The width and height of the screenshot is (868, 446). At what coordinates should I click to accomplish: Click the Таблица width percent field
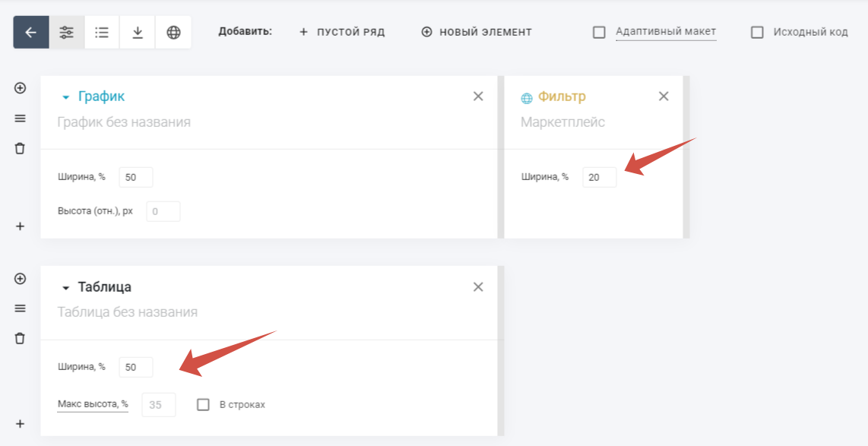135,367
